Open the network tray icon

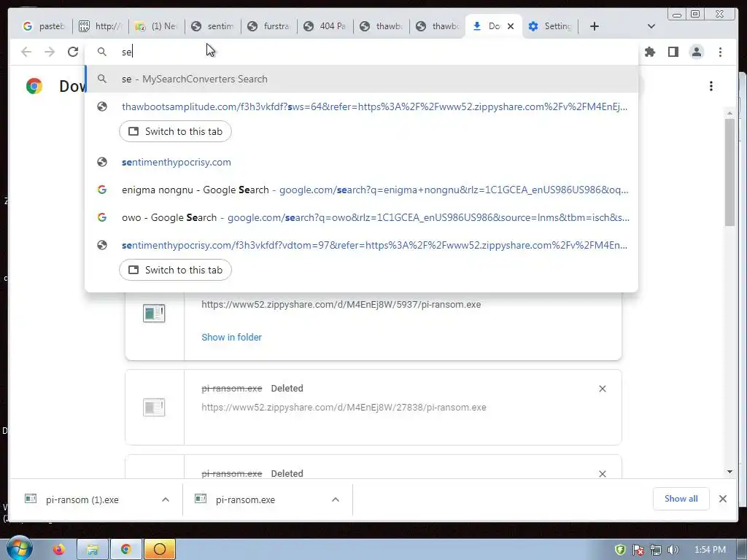pyautogui.click(x=656, y=550)
